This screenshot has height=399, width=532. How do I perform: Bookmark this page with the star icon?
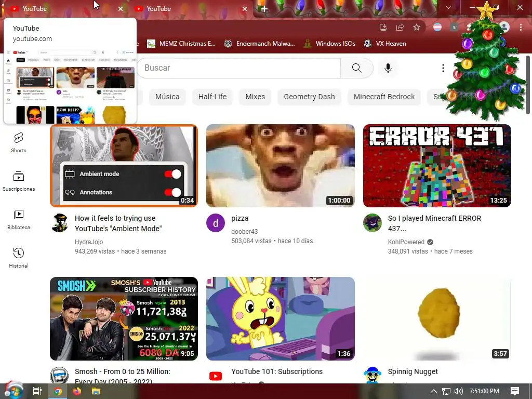coord(417,27)
